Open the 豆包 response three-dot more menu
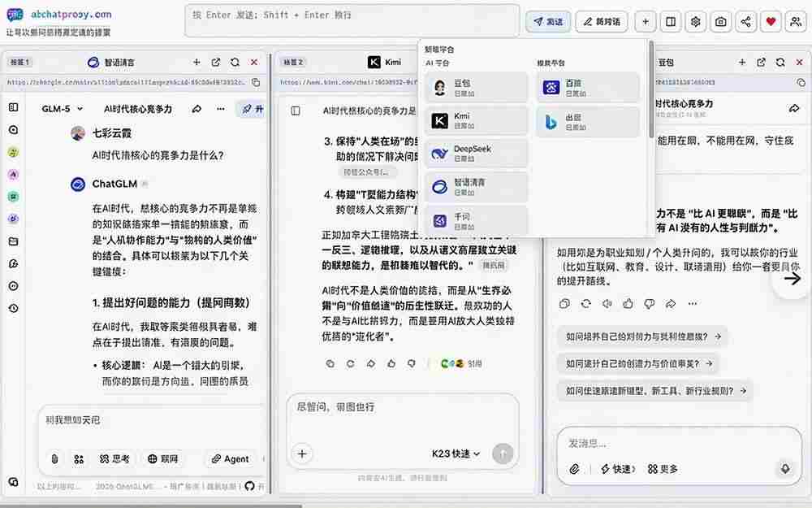This screenshot has height=508, width=812. click(692, 304)
